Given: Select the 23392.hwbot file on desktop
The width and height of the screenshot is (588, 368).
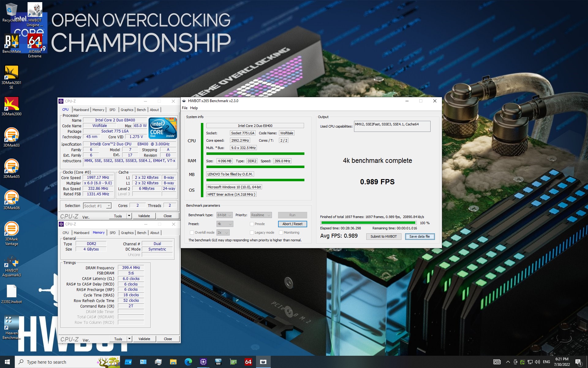Looking at the screenshot, I should (x=11, y=294).
